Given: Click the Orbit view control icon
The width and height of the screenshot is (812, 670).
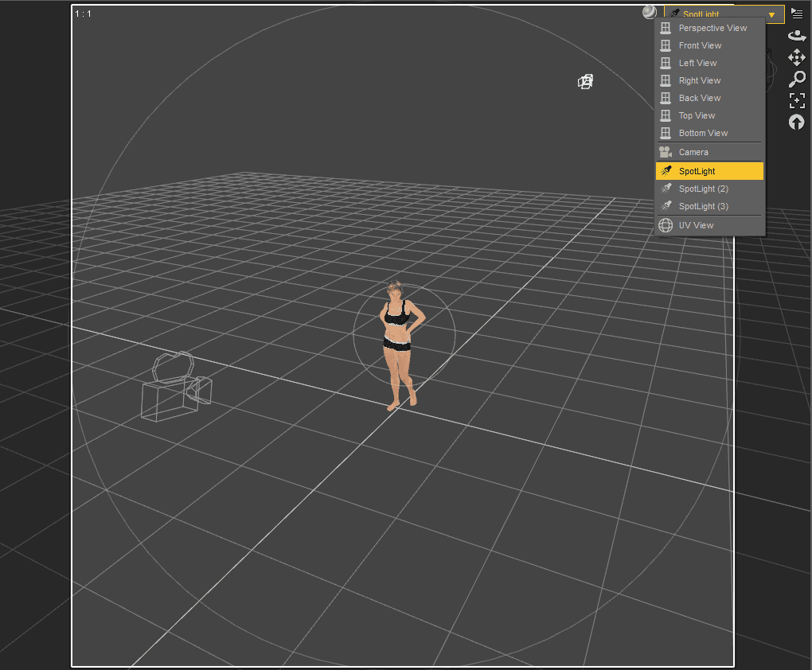Looking at the screenshot, I should [x=797, y=36].
